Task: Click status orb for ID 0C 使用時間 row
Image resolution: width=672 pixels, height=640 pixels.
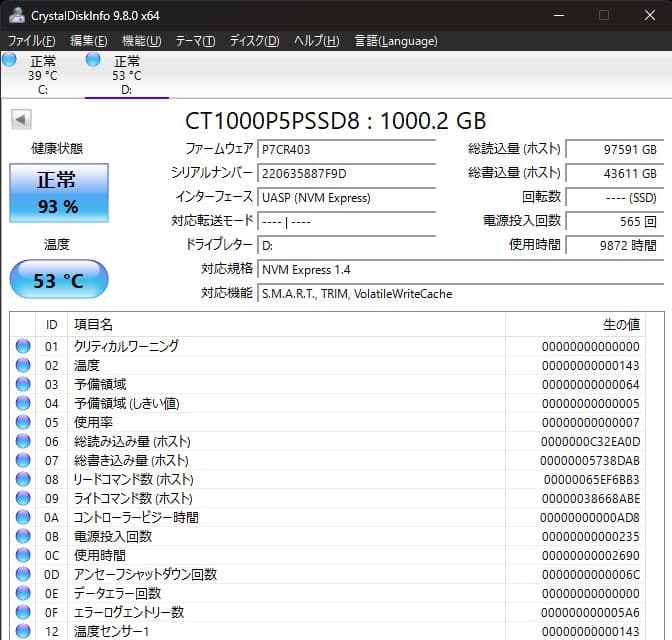Action: coord(23,555)
